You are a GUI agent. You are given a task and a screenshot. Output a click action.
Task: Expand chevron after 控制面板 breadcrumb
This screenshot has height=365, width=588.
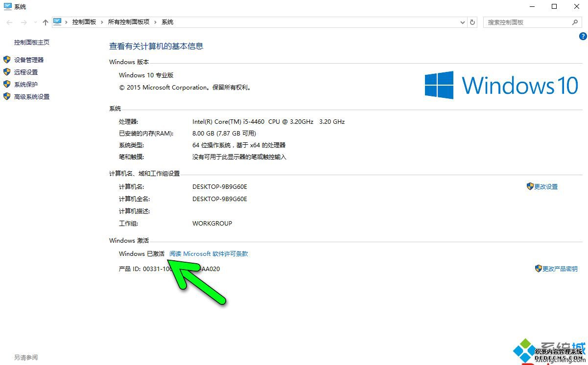point(102,22)
